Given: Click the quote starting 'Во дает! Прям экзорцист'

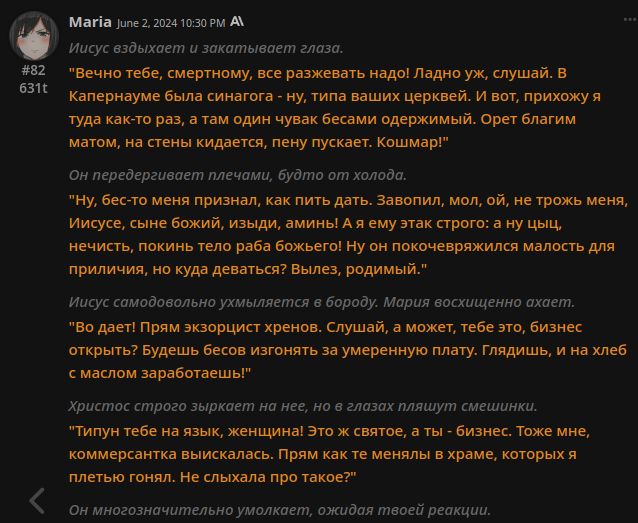Looking at the screenshot, I should point(347,350).
